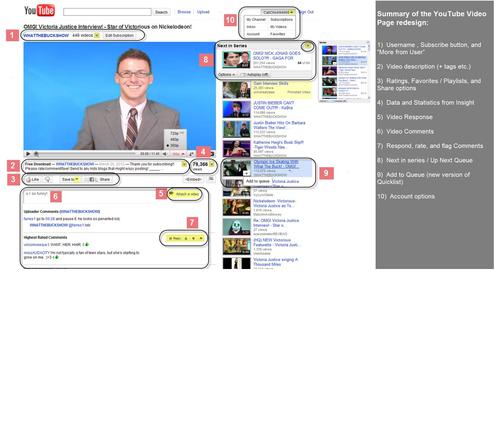
Task: Collapse the Next in Series panel arrow
Action: 308,46
